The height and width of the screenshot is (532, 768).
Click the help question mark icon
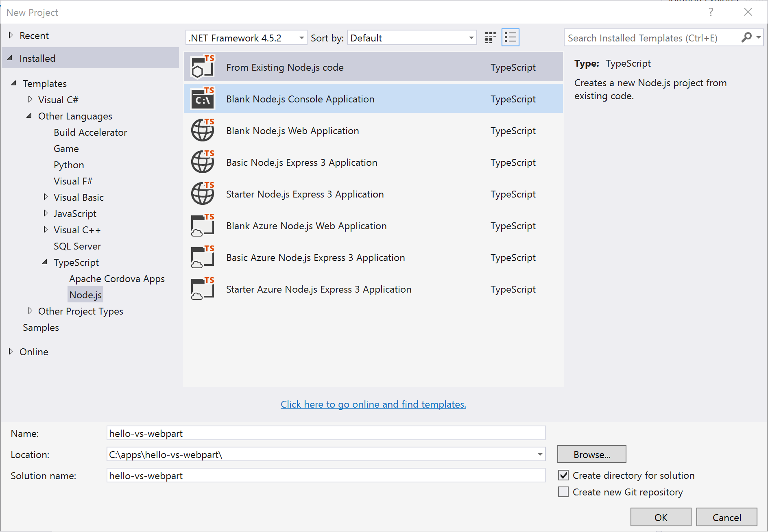(x=711, y=12)
